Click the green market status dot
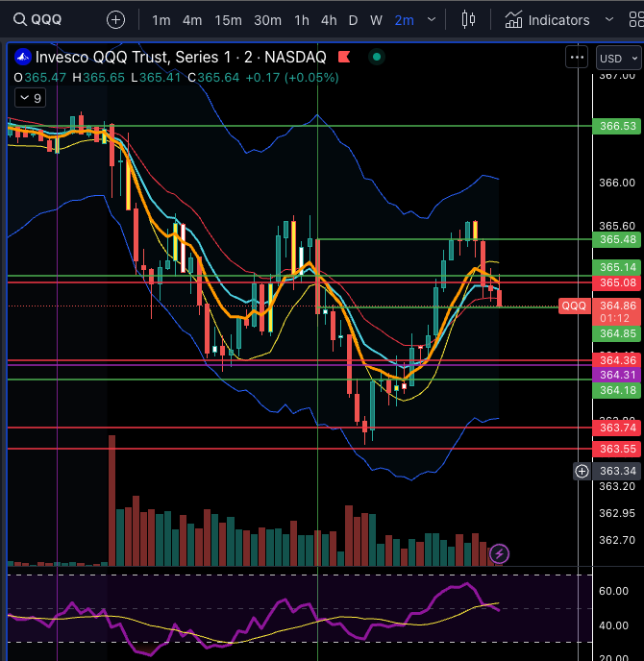The height and width of the screenshot is (661, 644). [x=377, y=57]
